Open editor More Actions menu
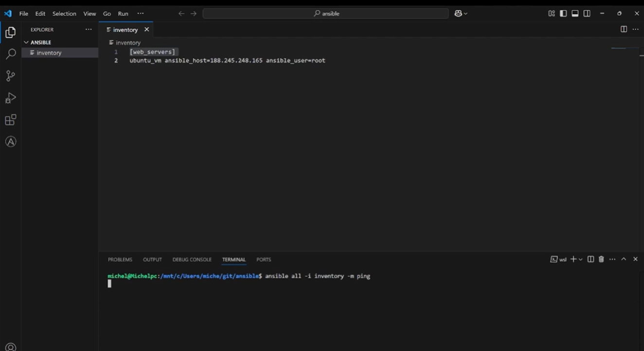The image size is (644, 351). pos(635,29)
